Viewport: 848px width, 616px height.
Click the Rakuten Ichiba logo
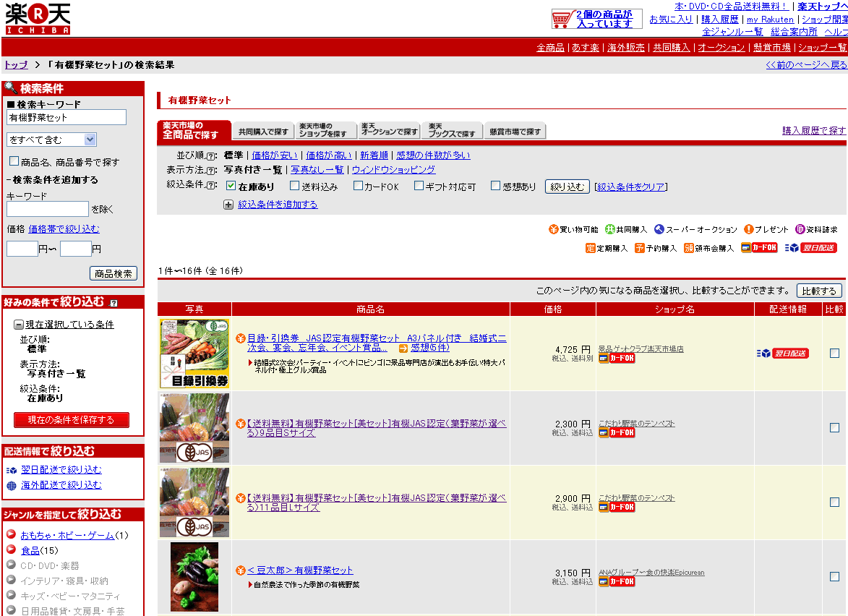tap(38, 19)
